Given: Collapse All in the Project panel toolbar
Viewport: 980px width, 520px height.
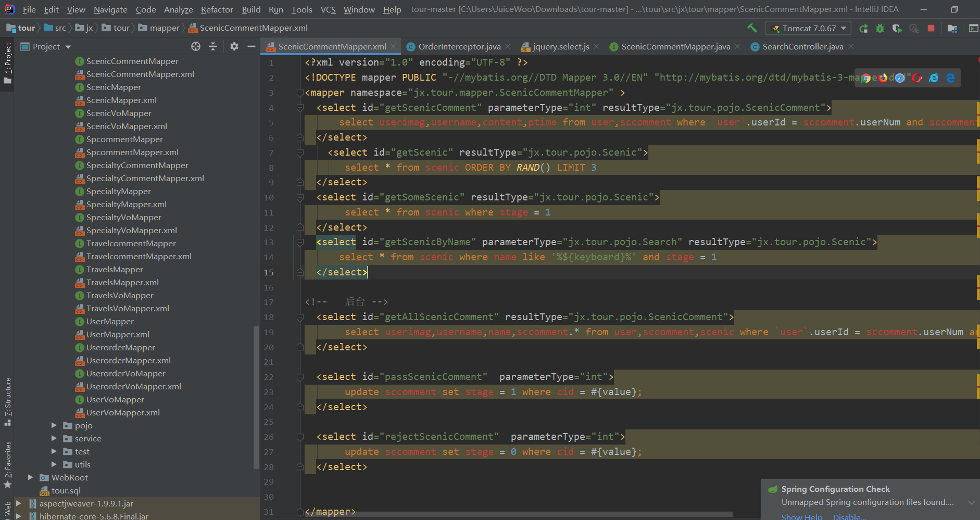Looking at the screenshot, I should pos(213,46).
